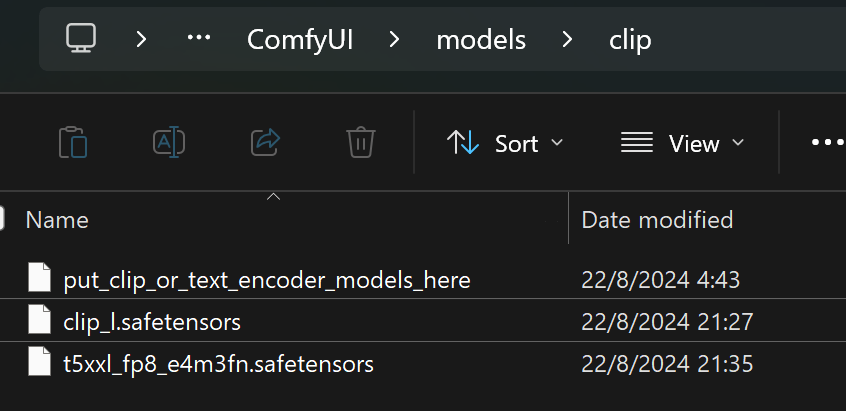Click the Delete trash can icon
Viewport: 846px width, 411px height.
(361, 142)
